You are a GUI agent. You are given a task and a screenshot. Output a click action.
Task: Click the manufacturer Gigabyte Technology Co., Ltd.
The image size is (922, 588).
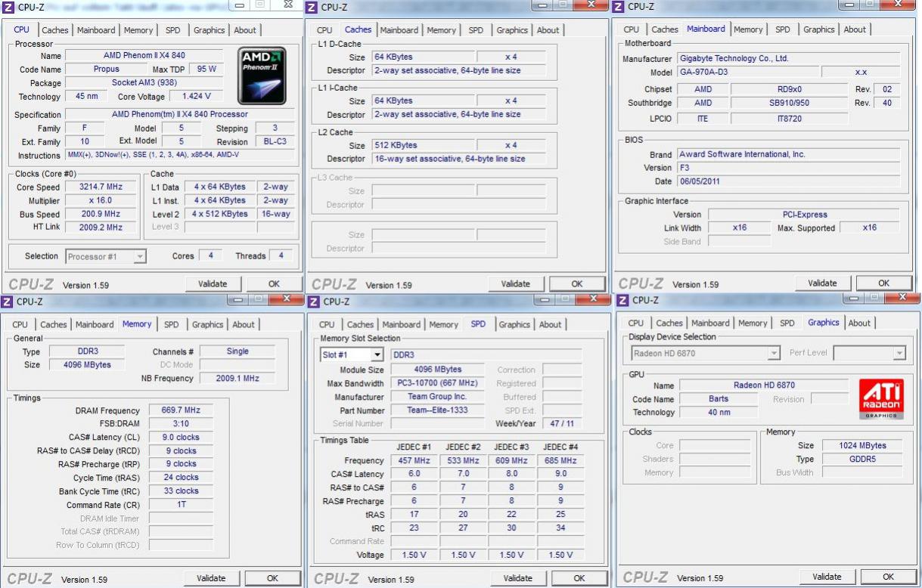tap(788, 58)
